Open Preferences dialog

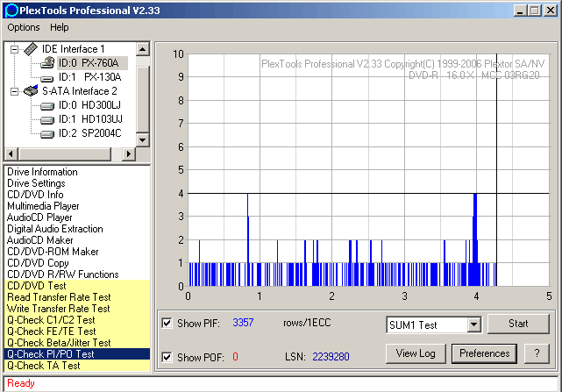[485, 353]
